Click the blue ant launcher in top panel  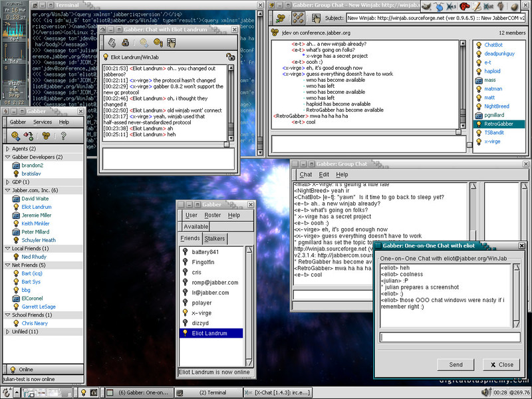pyautogui.click(x=440, y=6)
